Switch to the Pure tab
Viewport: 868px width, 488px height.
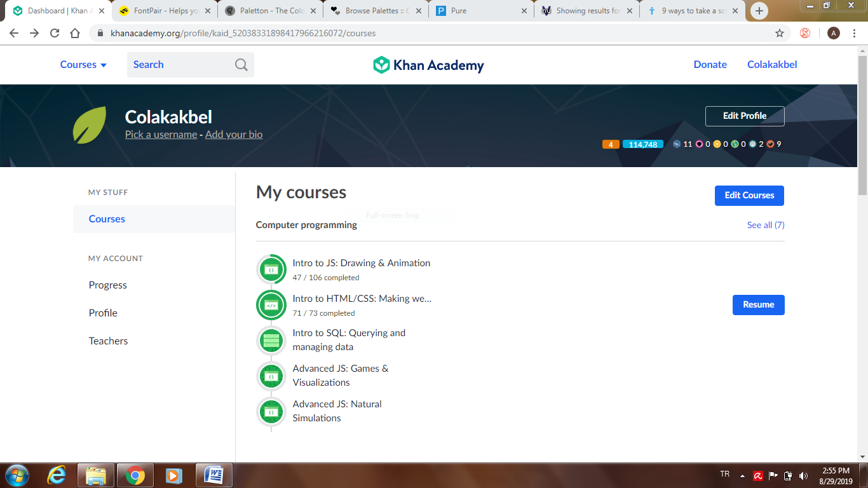(x=482, y=11)
